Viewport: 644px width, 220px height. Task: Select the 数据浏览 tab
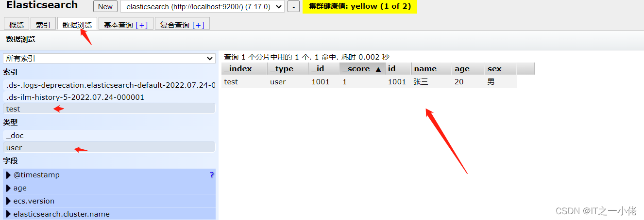coord(77,25)
